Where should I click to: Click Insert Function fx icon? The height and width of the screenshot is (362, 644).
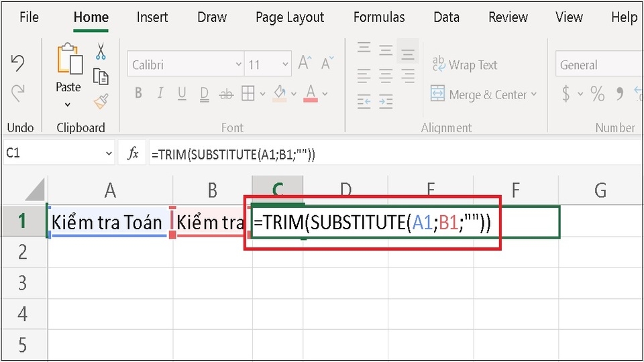[x=132, y=154]
